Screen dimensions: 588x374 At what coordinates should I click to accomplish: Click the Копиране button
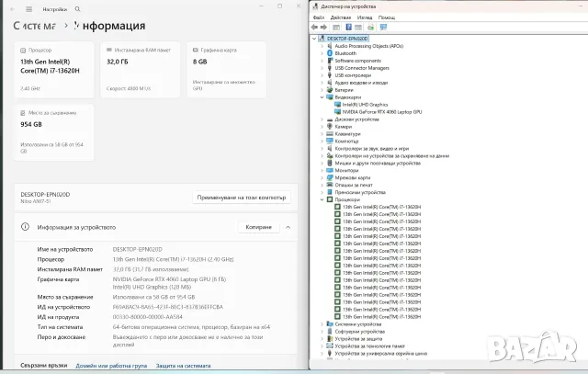tap(259, 227)
